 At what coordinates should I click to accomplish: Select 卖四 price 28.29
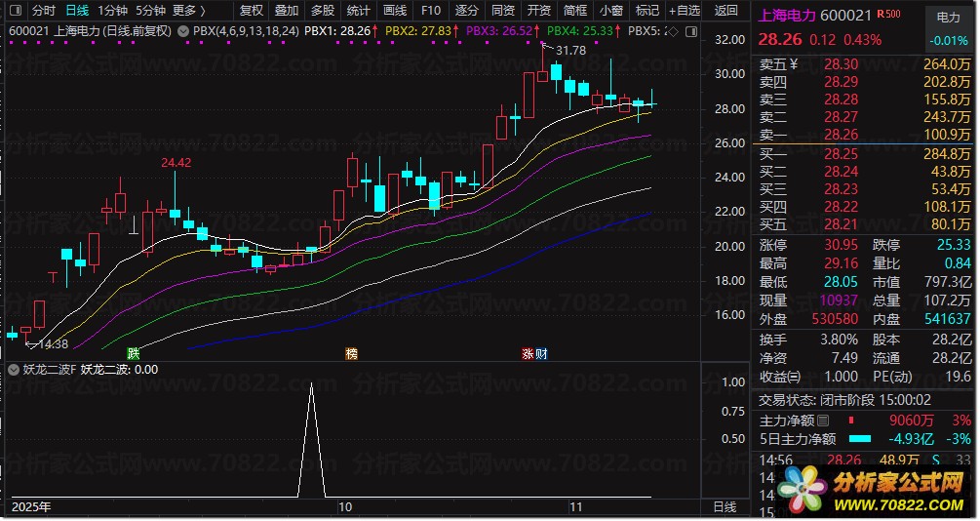[x=841, y=82]
